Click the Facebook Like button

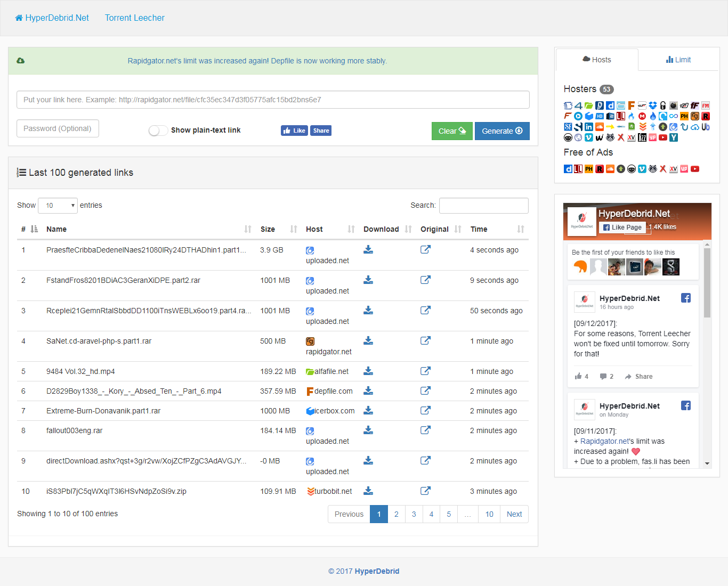pyautogui.click(x=294, y=131)
